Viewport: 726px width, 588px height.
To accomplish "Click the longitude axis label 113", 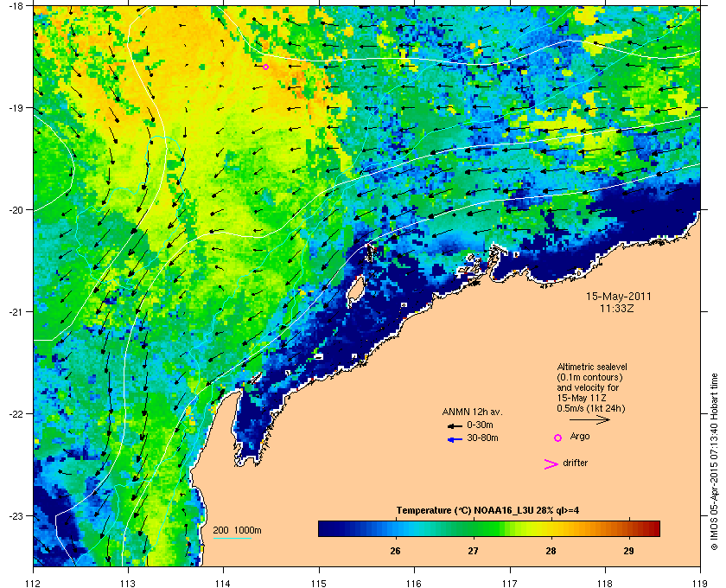I will click(x=128, y=584).
